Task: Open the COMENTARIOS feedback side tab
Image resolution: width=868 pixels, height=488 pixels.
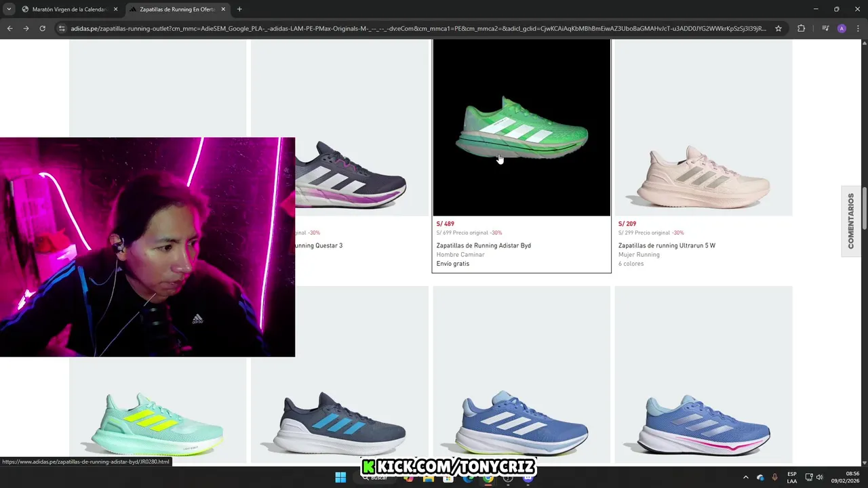Action: click(x=851, y=221)
